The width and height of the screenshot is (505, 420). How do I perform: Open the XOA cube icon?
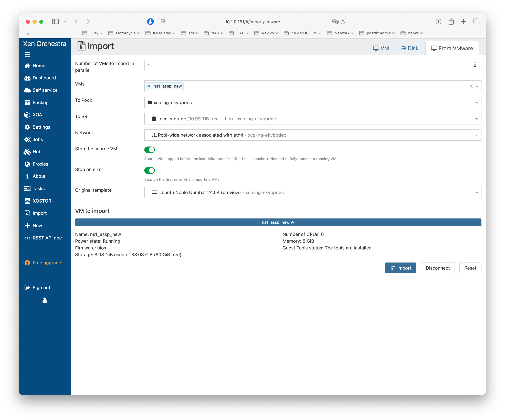(x=27, y=115)
